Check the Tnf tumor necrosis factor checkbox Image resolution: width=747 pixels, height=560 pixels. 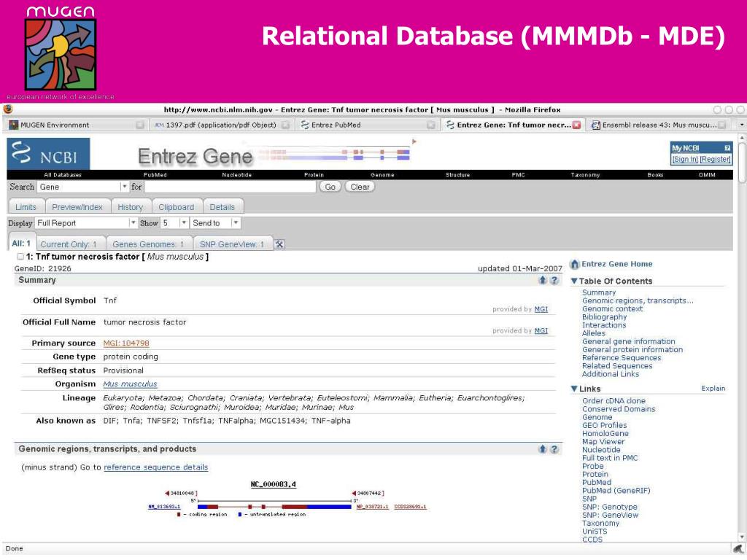20,257
